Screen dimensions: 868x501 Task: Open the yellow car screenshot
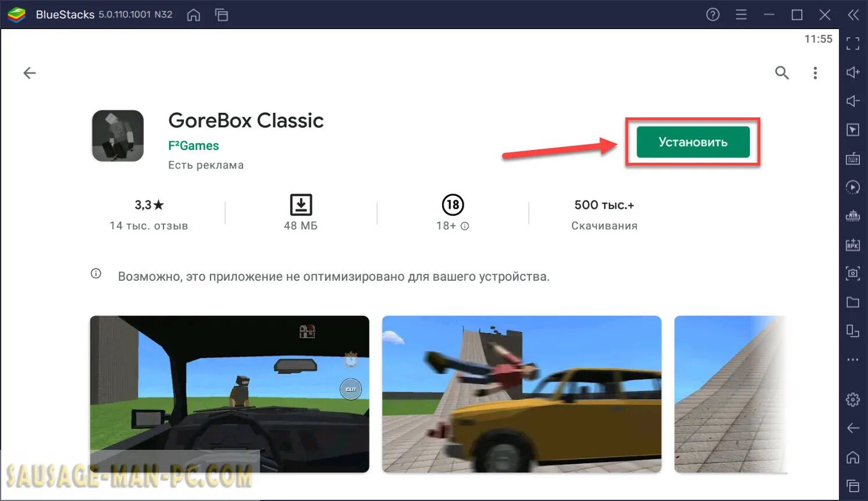522,394
